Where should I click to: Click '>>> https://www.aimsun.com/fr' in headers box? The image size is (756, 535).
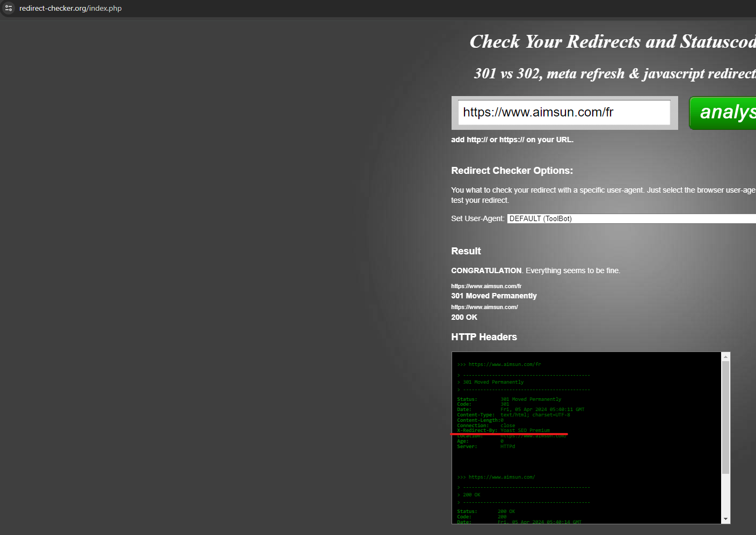(499, 364)
